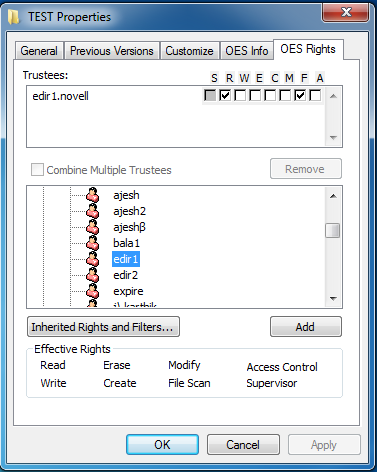This screenshot has width=377, height=472.
Task: Click the user tree scroll down arrow
Action: pyautogui.click(x=333, y=299)
